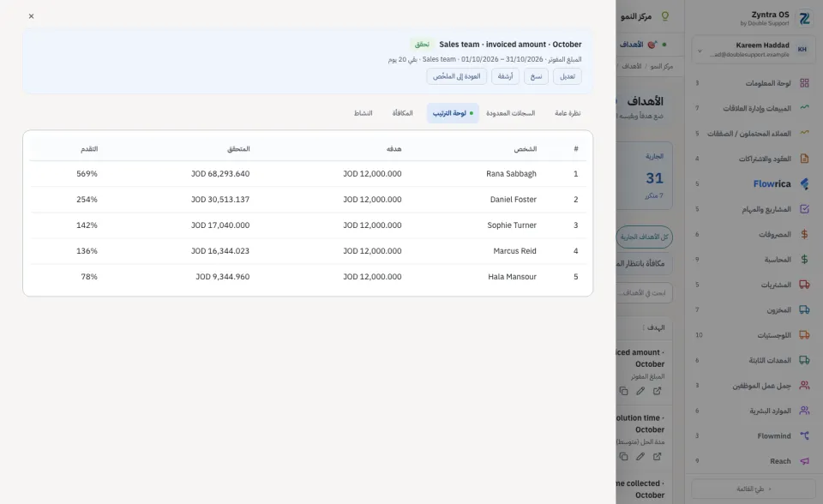Click the المتحقق column header
Screen dimensions: 823x504
tap(238, 149)
